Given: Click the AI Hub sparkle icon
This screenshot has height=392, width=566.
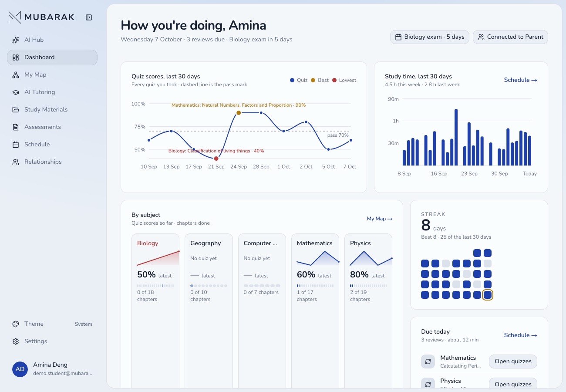Looking at the screenshot, I should point(16,40).
